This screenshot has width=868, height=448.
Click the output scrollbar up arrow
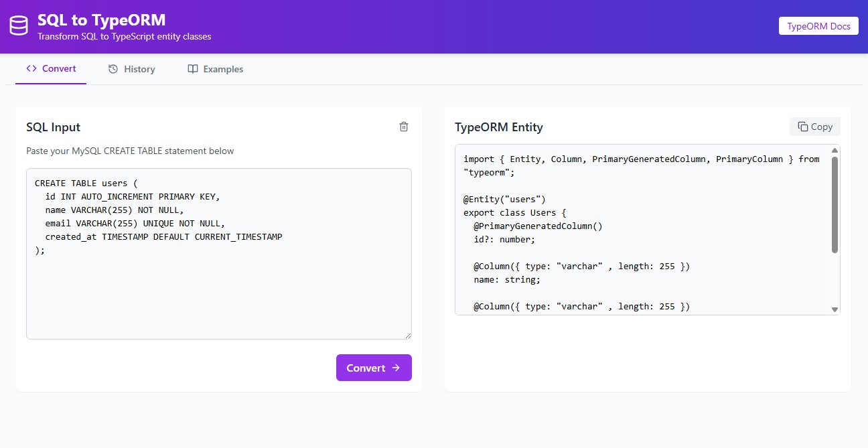point(835,151)
